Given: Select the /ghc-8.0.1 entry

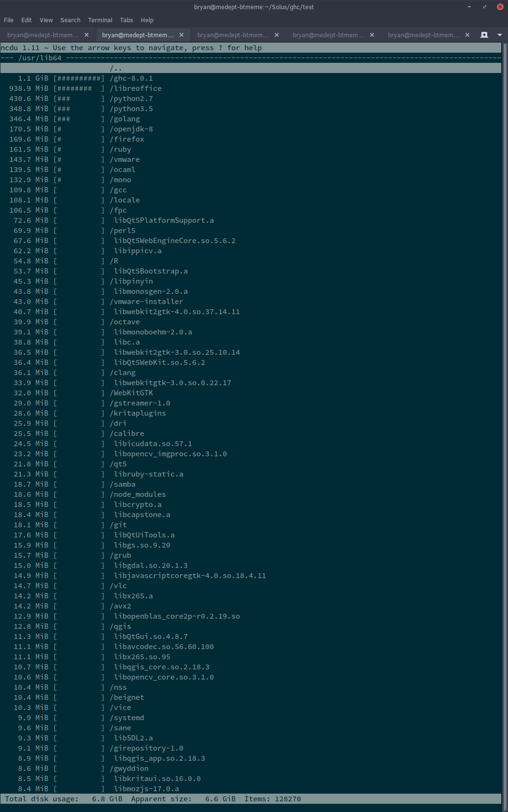Looking at the screenshot, I should (x=251, y=78).
